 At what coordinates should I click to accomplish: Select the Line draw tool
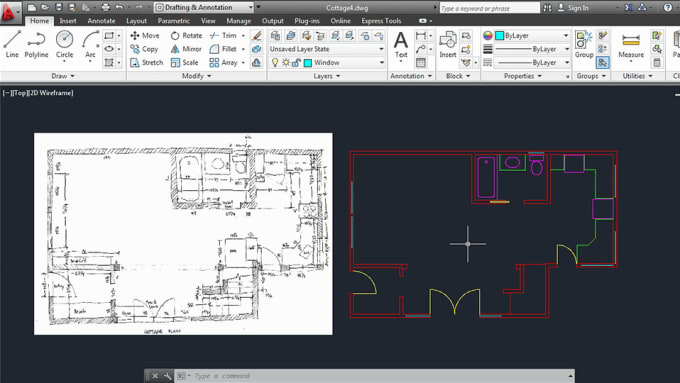coord(12,44)
